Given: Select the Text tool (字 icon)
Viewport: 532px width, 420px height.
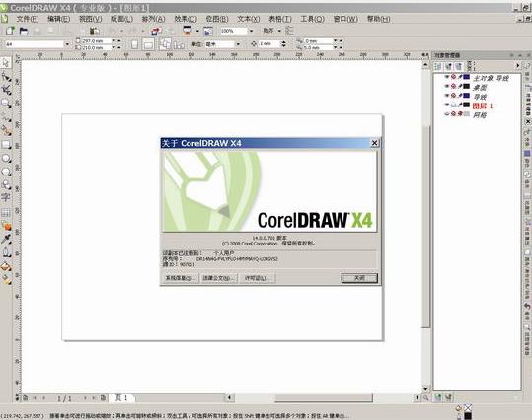Looking at the screenshot, I should [x=6, y=197].
